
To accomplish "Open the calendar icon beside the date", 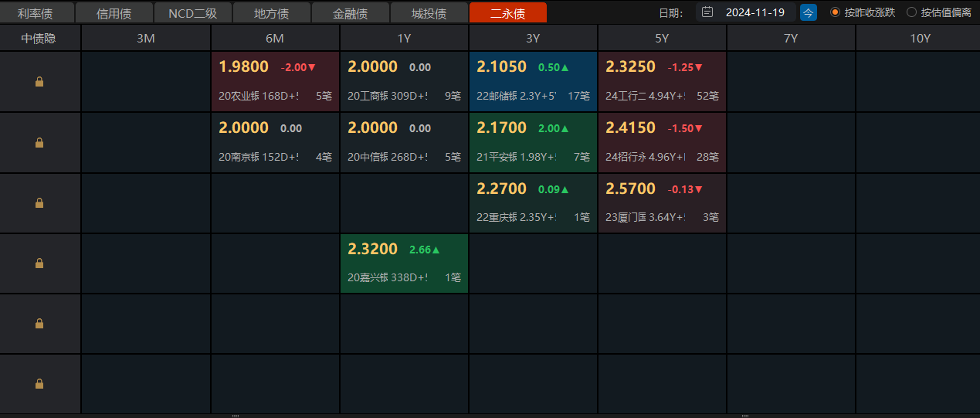I will tap(707, 12).
